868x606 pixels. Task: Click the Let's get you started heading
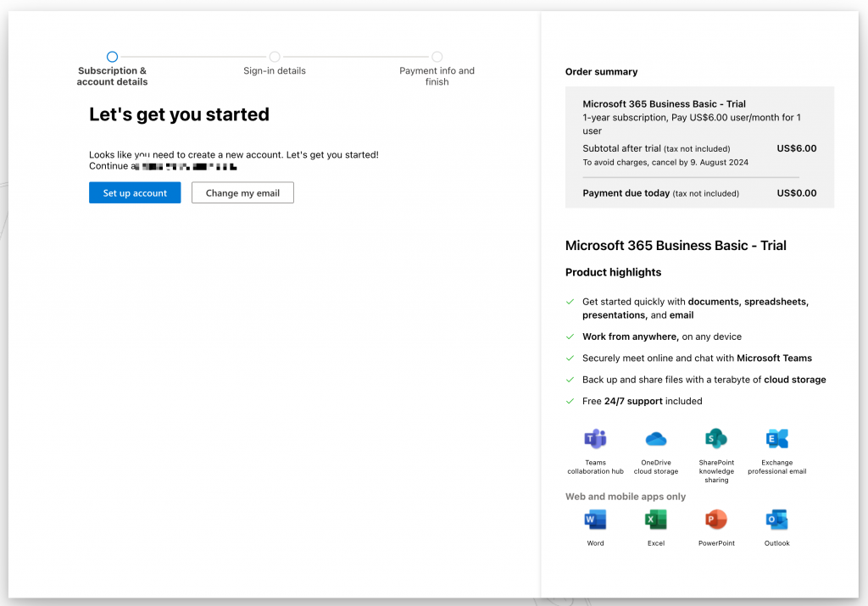coord(179,114)
